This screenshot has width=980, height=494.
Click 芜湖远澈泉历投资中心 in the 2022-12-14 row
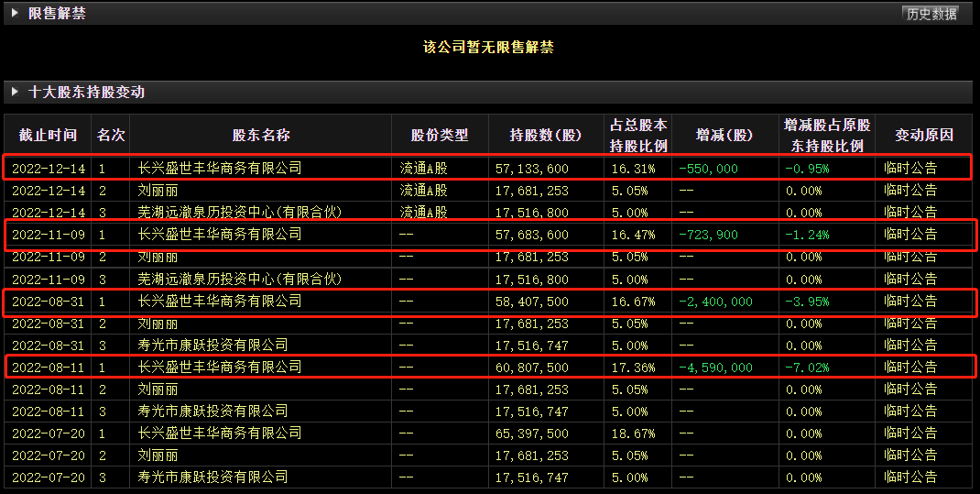(239, 213)
